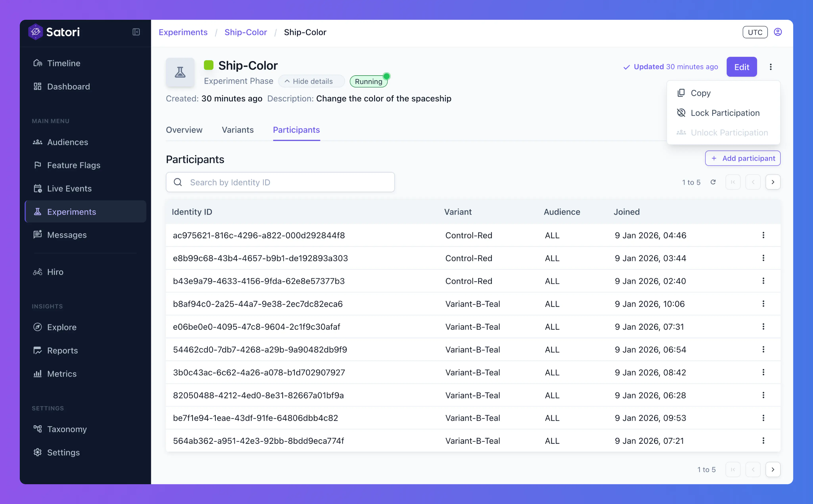Viewport: 813px width, 504px height.
Task: Focus the Search by Identity ID field
Action: (287, 182)
